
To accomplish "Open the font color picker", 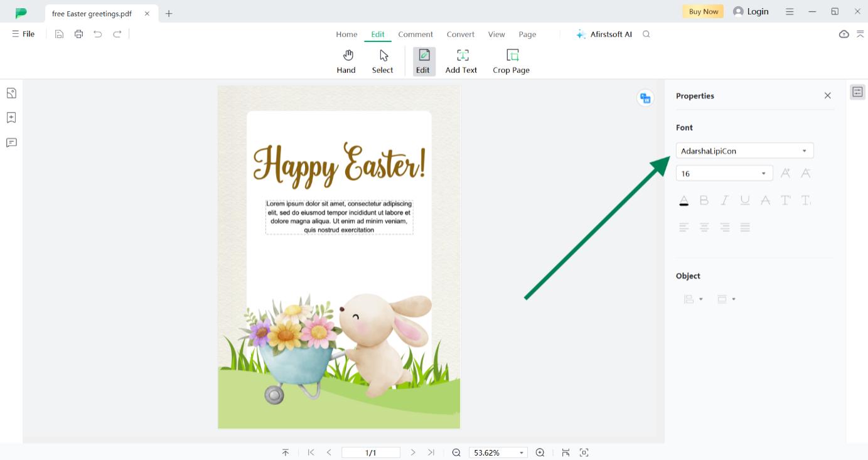I will point(684,200).
